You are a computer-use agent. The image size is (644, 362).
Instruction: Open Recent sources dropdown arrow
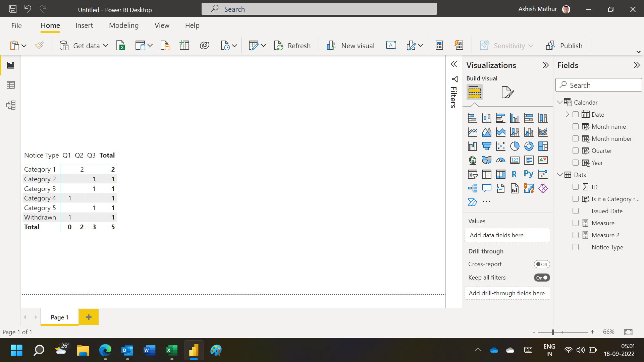[x=234, y=46]
